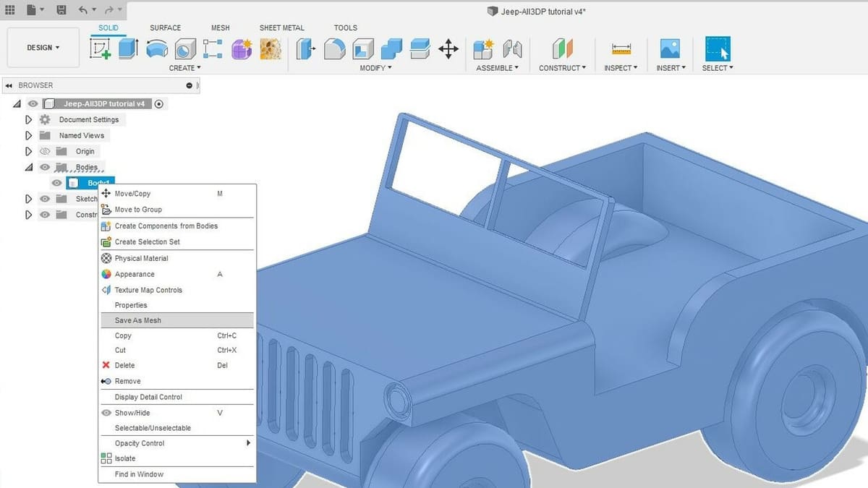This screenshot has width=868, height=488.
Task: Select the Decal tool icon
Action: coord(270,49)
